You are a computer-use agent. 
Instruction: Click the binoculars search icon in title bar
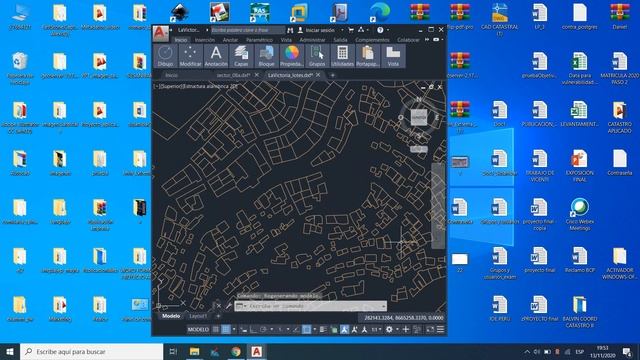click(x=290, y=30)
